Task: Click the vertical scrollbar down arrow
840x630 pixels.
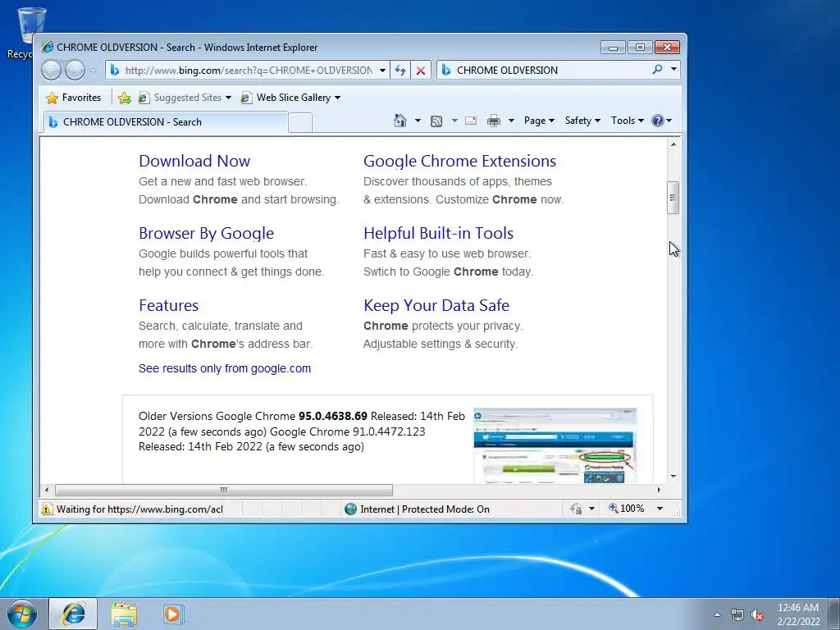Action: point(673,477)
